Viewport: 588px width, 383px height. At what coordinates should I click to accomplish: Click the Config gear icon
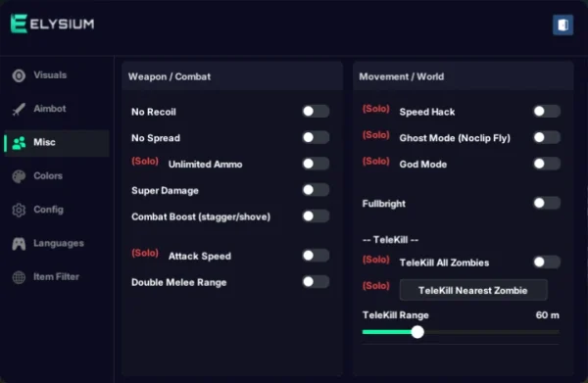click(x=19, y=210)
